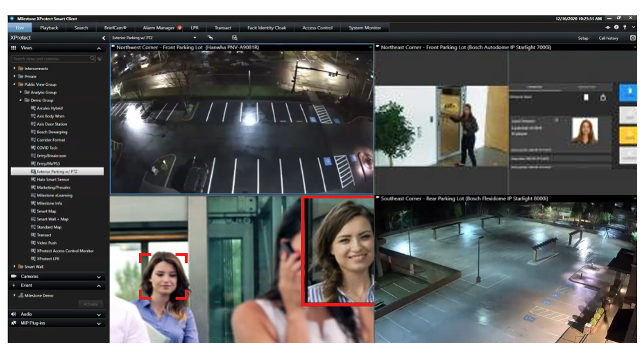Switch to the LPR tab
The width and height of the screenshot is (644, 358).
[x=194, y=28]
